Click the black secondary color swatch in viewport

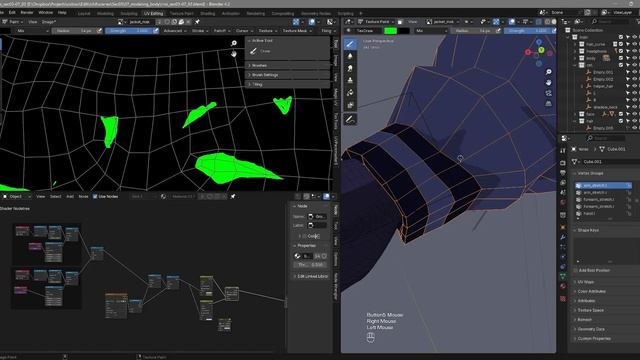tap(403, 31)
